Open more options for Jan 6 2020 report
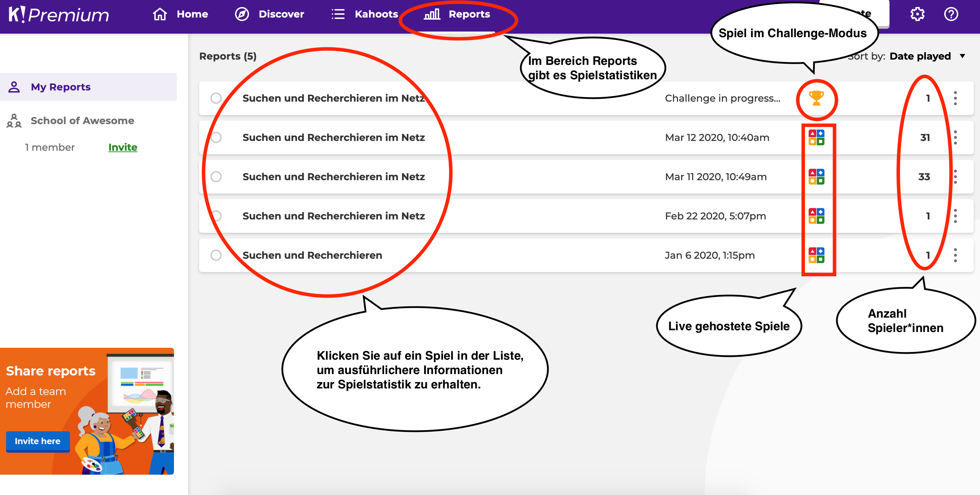Image resolution: width=980 pixels, height=495 pixels. coord(955,255)
